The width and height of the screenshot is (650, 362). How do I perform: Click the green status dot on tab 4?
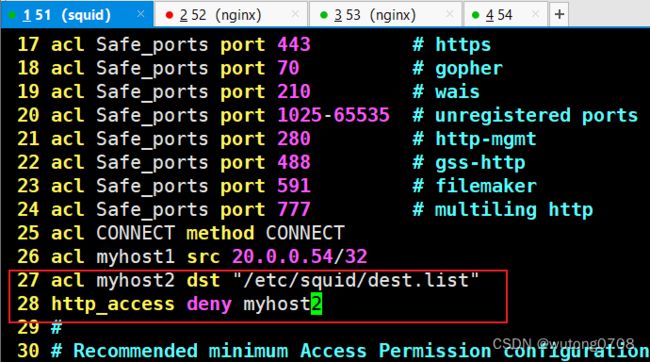475,15
